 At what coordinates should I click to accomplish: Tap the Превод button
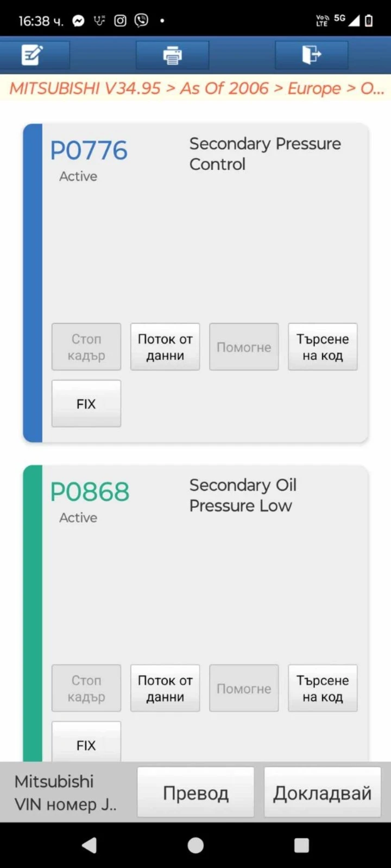coord(195,793)
